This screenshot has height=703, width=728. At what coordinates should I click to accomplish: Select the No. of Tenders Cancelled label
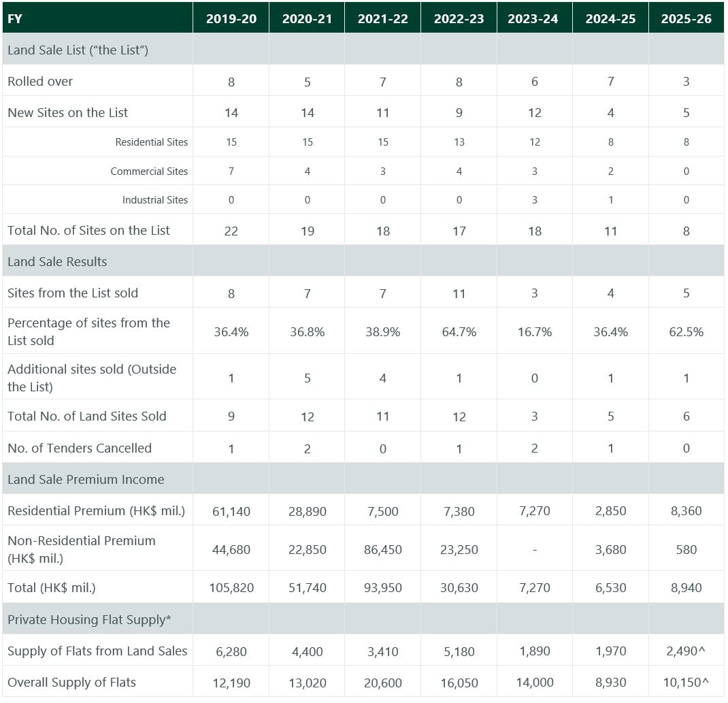click(80, 448)
